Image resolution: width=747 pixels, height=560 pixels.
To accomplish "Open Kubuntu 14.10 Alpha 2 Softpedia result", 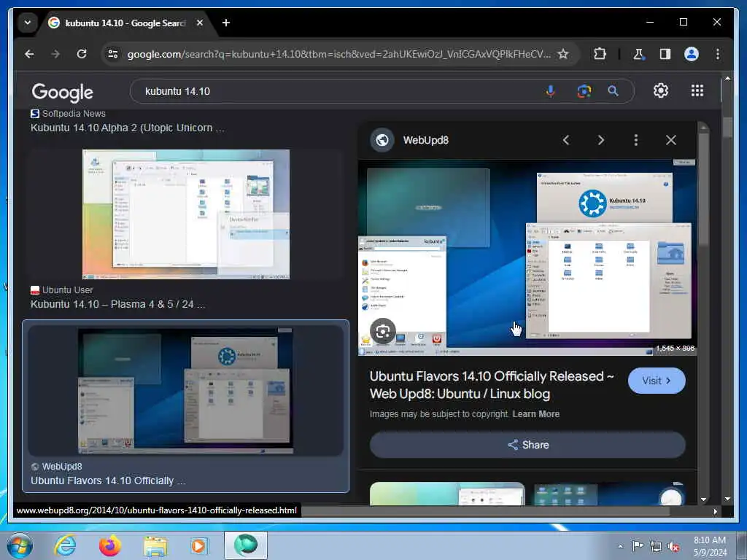I will (127, 128).
